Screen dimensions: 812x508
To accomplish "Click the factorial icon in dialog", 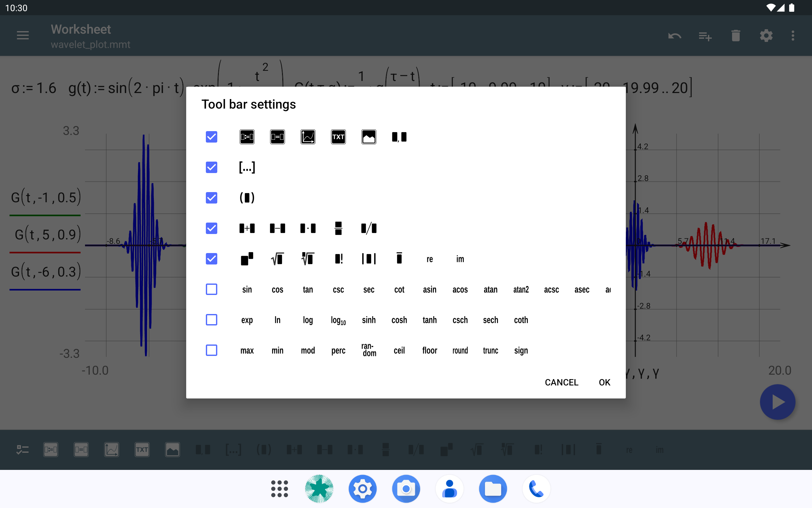I will pos(338,259).
